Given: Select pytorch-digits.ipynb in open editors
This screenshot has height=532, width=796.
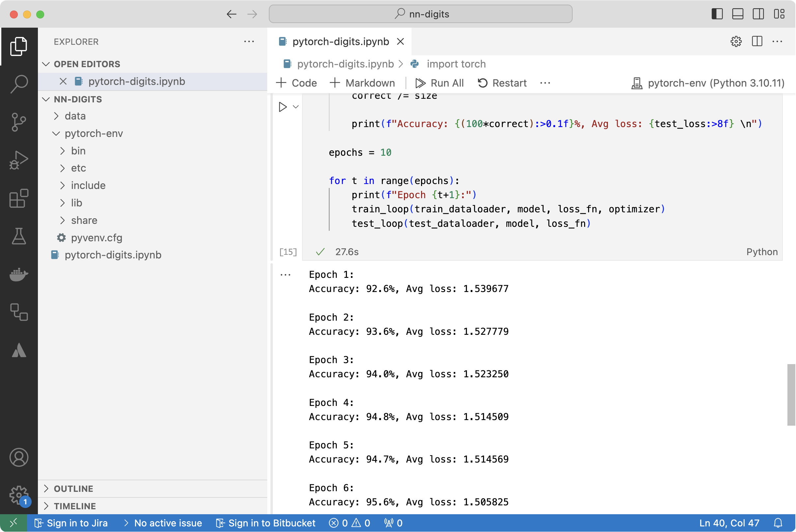Looking at the screenshot, I should pyautogui.click(x=136, y=81).
